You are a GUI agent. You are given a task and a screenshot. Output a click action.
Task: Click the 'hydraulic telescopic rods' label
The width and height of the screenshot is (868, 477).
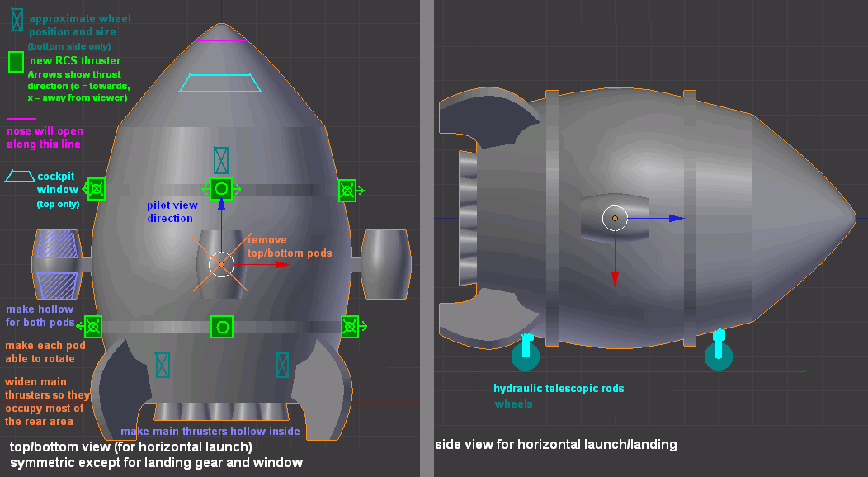pos(559,389)
